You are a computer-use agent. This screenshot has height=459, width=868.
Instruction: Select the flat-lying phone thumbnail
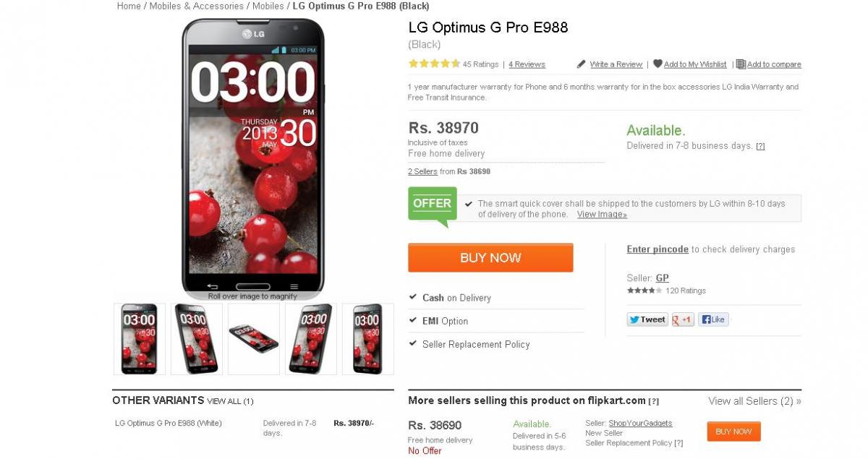[254, 339]
